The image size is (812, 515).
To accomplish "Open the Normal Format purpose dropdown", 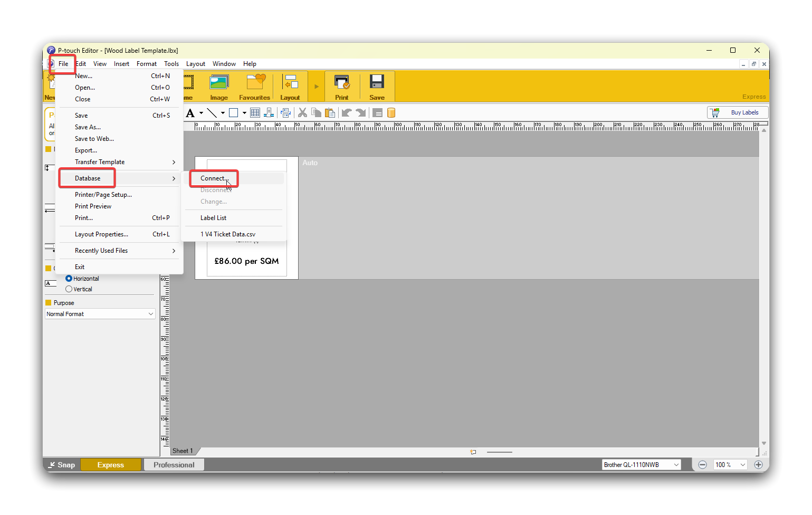I will click(x=100, y=314).
